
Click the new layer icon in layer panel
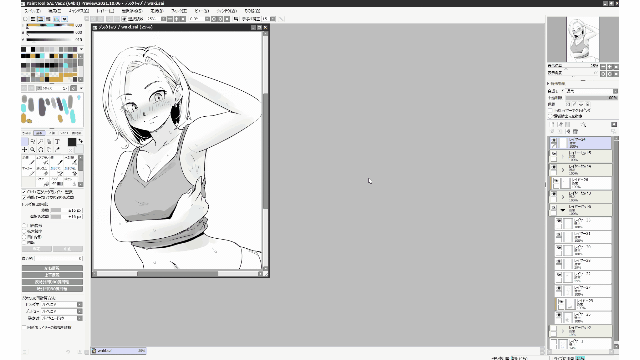tap(553, 124)
